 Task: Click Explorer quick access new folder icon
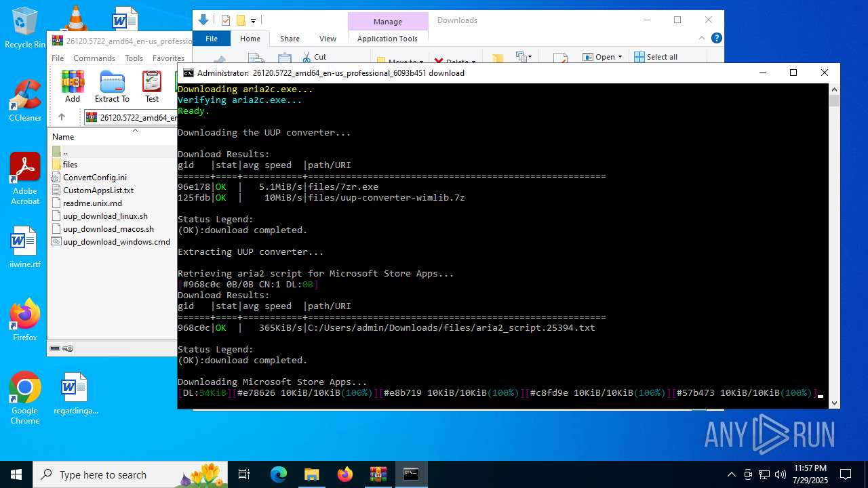[x=240, y=20]
